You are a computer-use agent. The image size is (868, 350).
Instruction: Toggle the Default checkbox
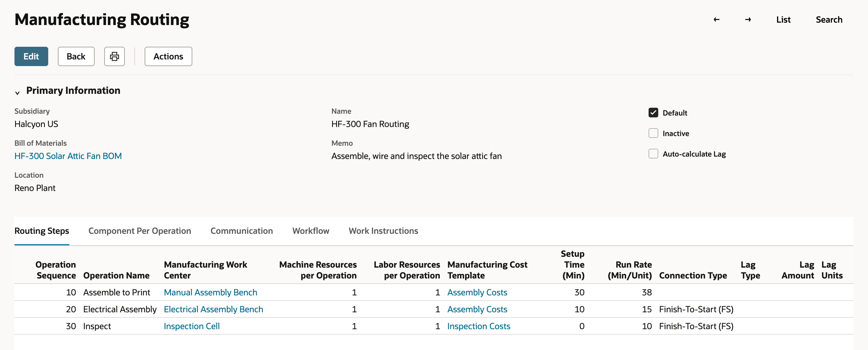tap(653, 113)
